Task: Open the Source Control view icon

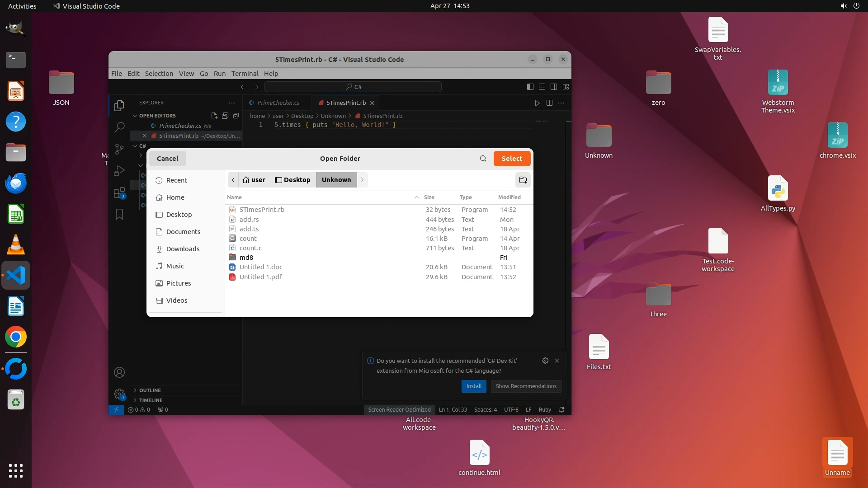Action: pos(119,149)
